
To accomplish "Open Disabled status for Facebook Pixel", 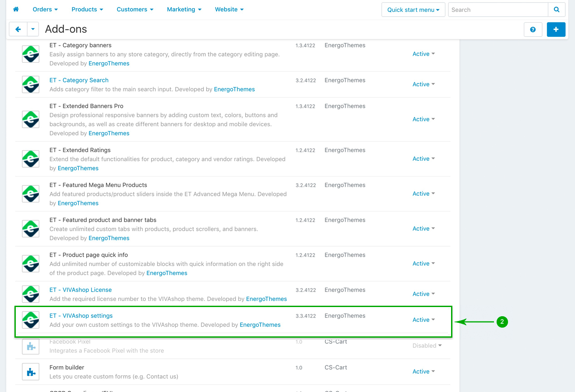I will [x=427, y=346].
